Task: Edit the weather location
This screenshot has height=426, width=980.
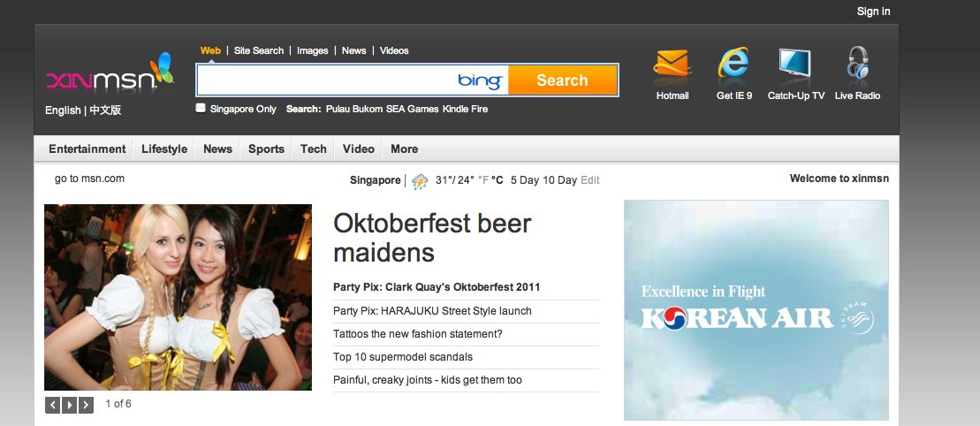Action: pos(590,180)
